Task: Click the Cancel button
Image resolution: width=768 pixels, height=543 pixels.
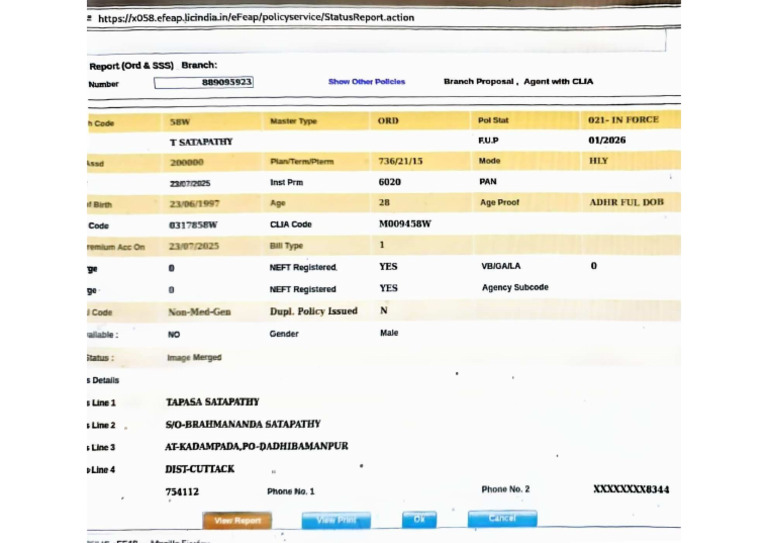Action: point(502,518)
